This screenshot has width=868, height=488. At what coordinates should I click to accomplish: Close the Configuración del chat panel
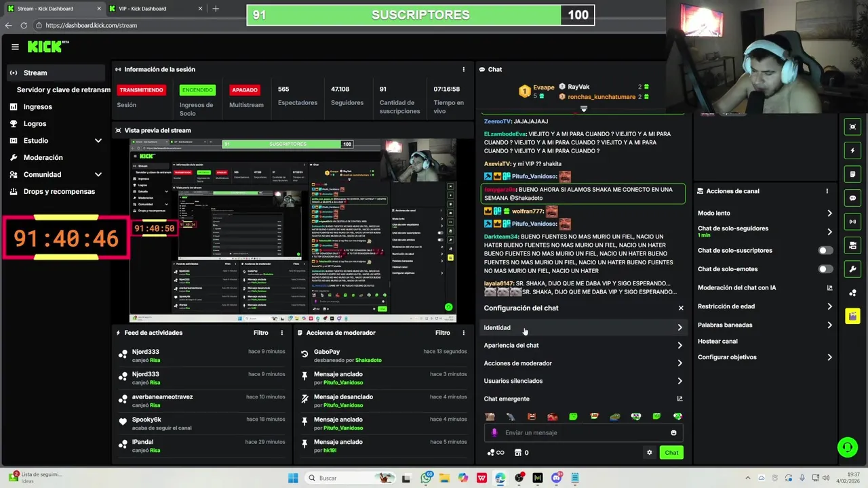681,308
